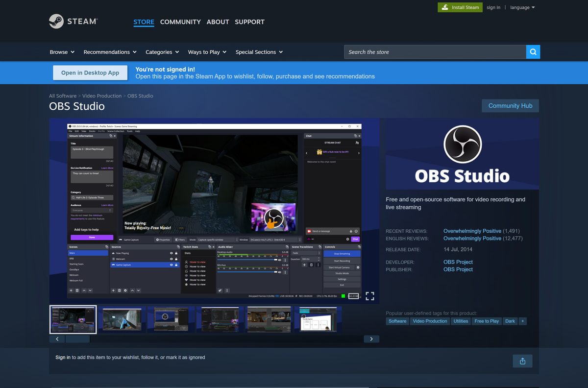This screenshot has height=388, width=588.
Task: Click the release date 14 Jul, 2014
Action: [x=458, y=249]
